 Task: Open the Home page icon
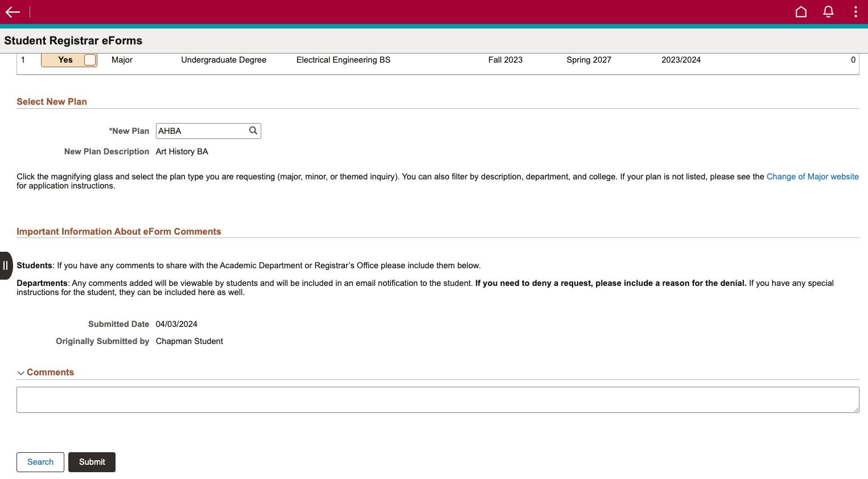(x=801, y=12)
